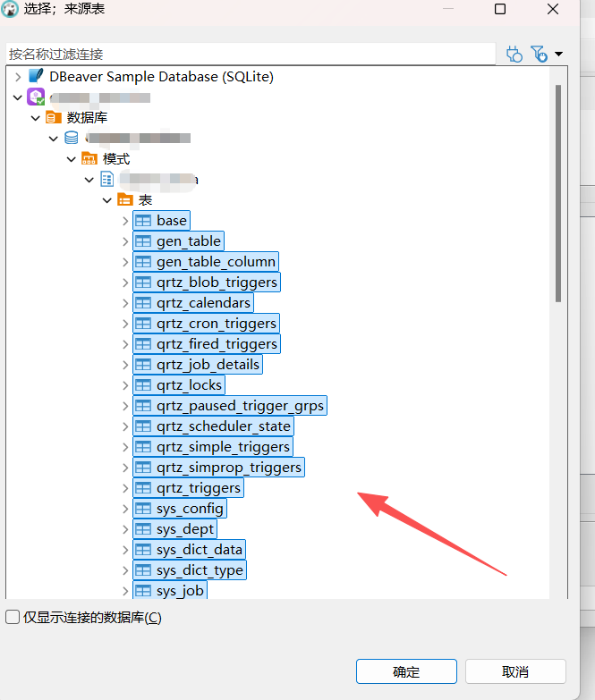Click the show connected only plug icon
Screen dimensions: 595x700
[514, 54]
